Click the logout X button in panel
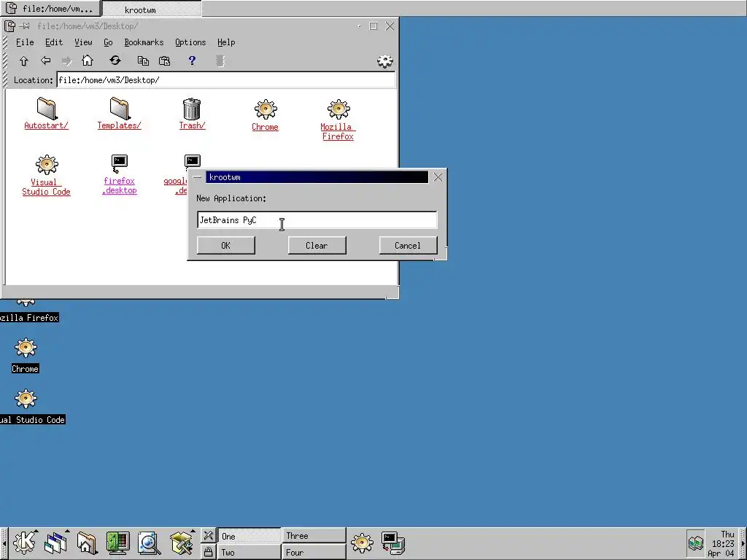The height and width of the screenshot is (560, 747). [x=208, y=536]
